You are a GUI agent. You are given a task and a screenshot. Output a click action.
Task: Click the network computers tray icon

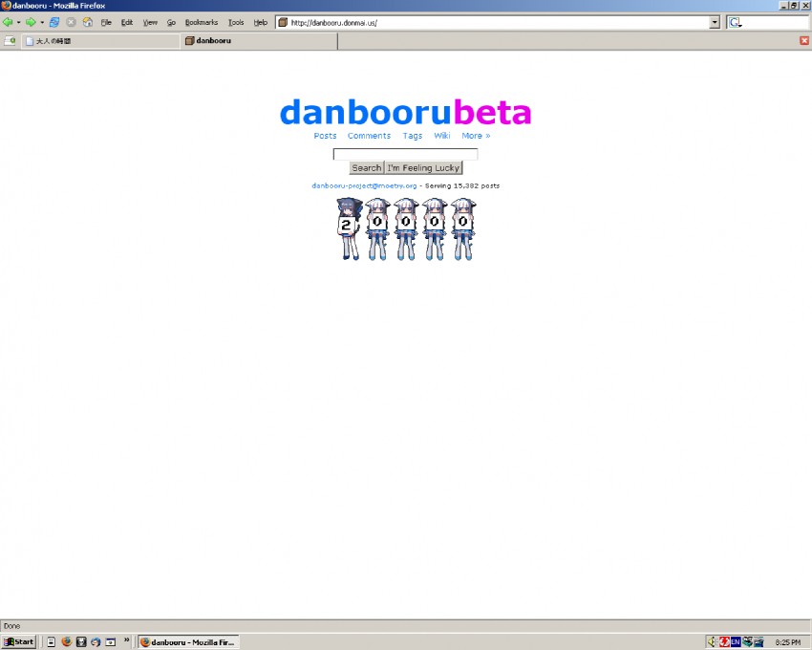click(747, 642)
